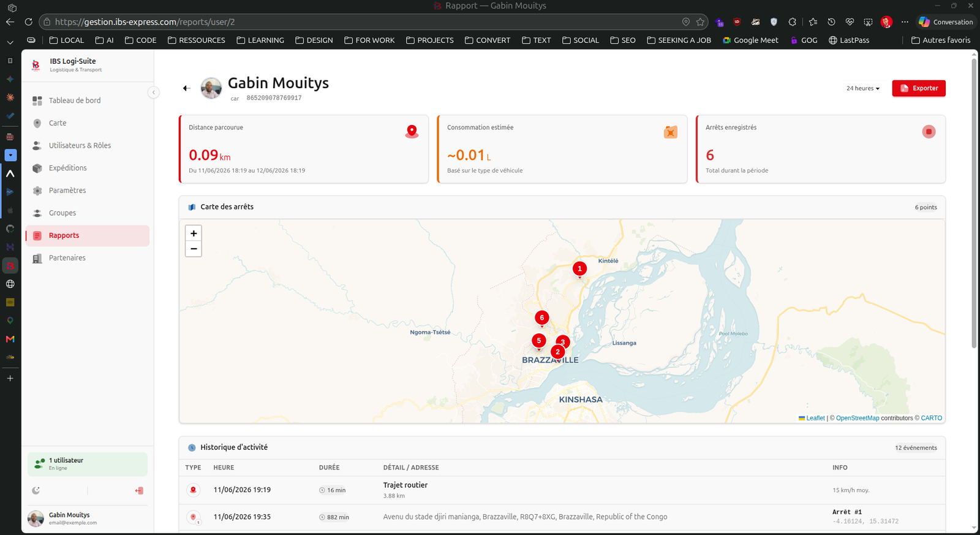
Task: Select map stop marker 6
Action: [541, 317]
